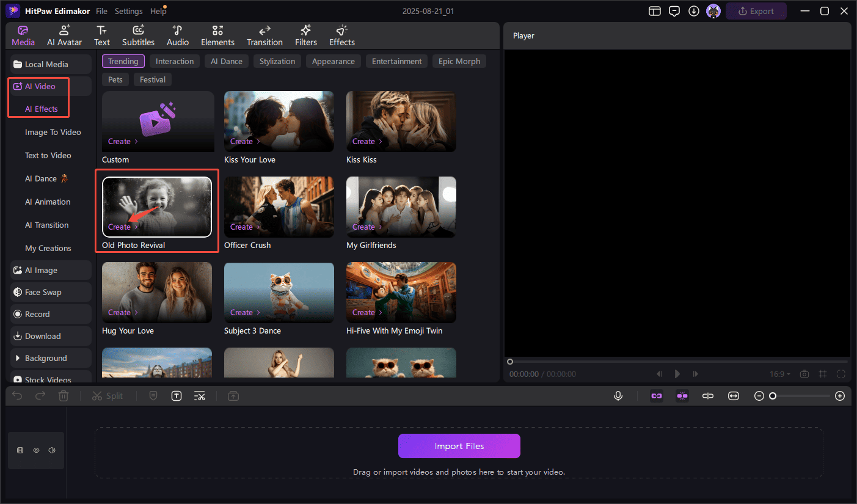Select the Interaction category filter

pos(175,61)
